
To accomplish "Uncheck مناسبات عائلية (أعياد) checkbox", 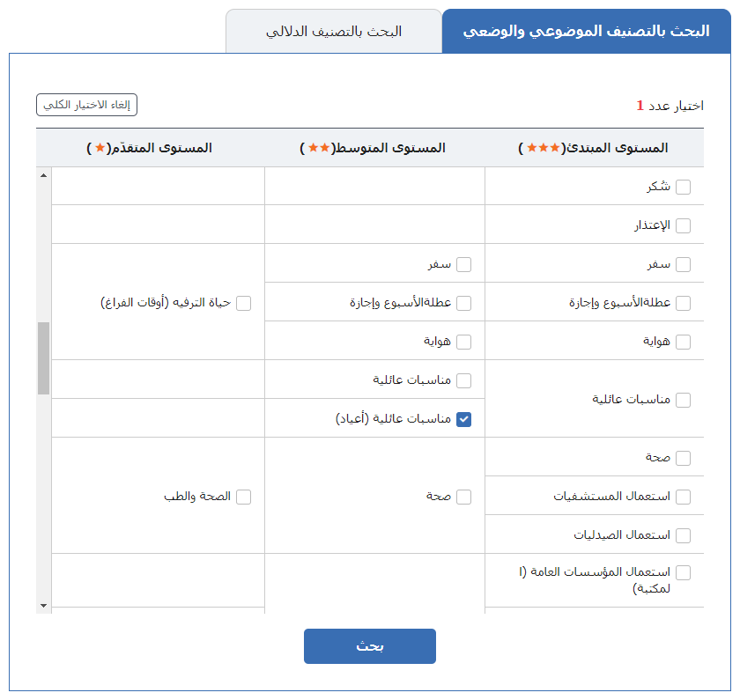I will [463, 419].
